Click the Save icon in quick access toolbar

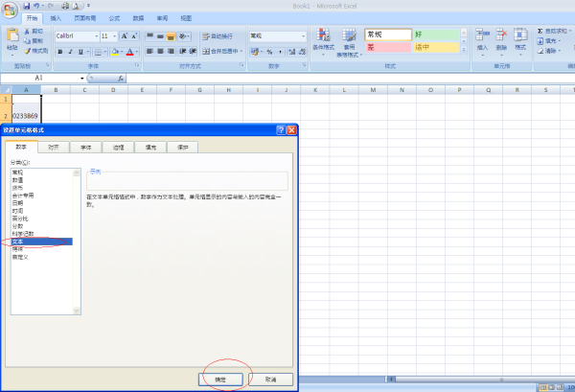tap(26, 5)
